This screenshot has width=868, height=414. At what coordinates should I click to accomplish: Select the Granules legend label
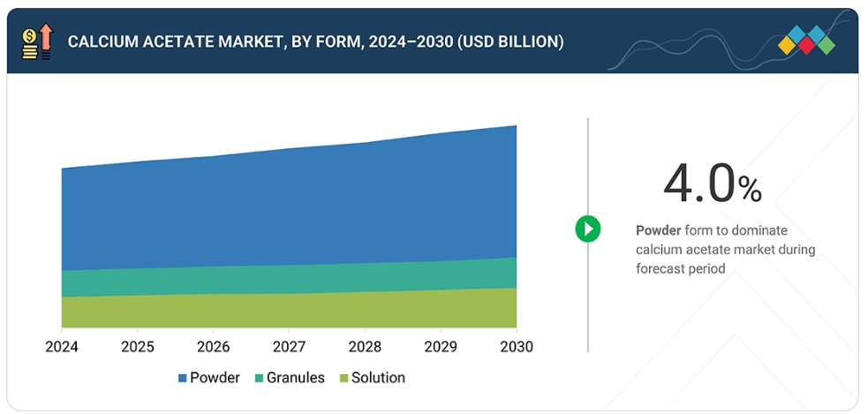tap(296, 378)
